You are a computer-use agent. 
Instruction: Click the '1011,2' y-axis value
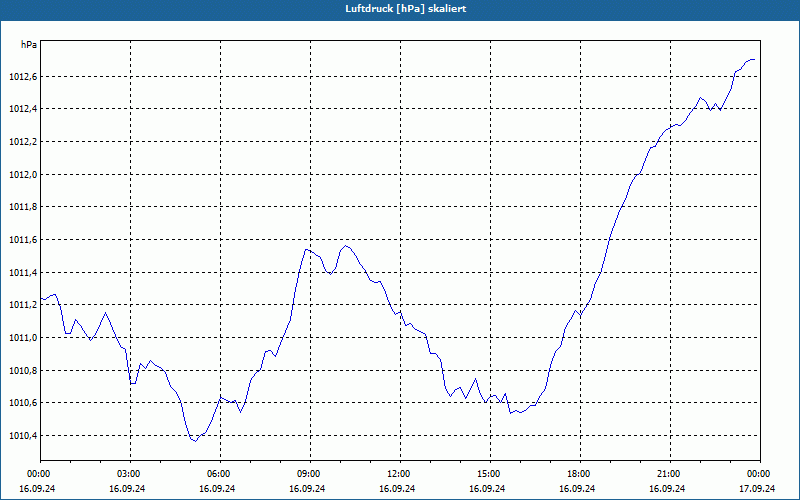tap(23, 305)
